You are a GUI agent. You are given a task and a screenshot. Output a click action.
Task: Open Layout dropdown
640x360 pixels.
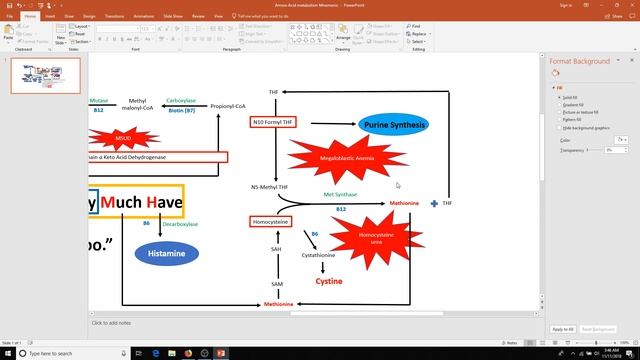tap(80, 26)
